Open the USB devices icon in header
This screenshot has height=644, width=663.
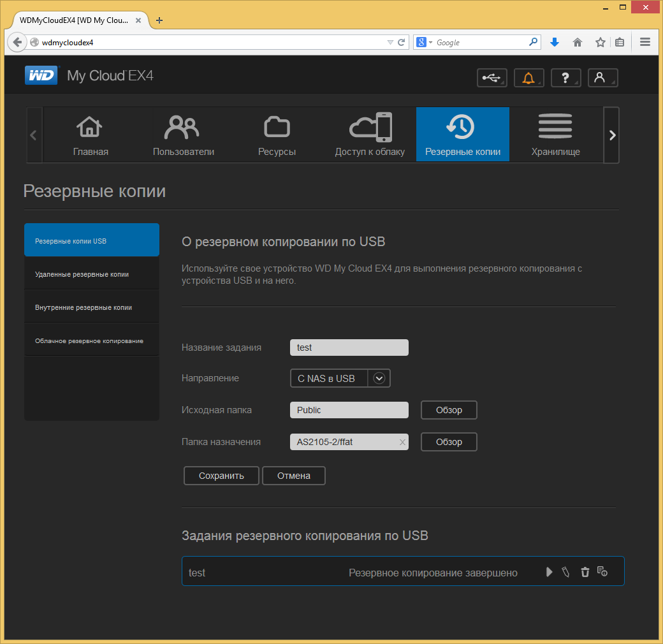(x=492, y=78)
